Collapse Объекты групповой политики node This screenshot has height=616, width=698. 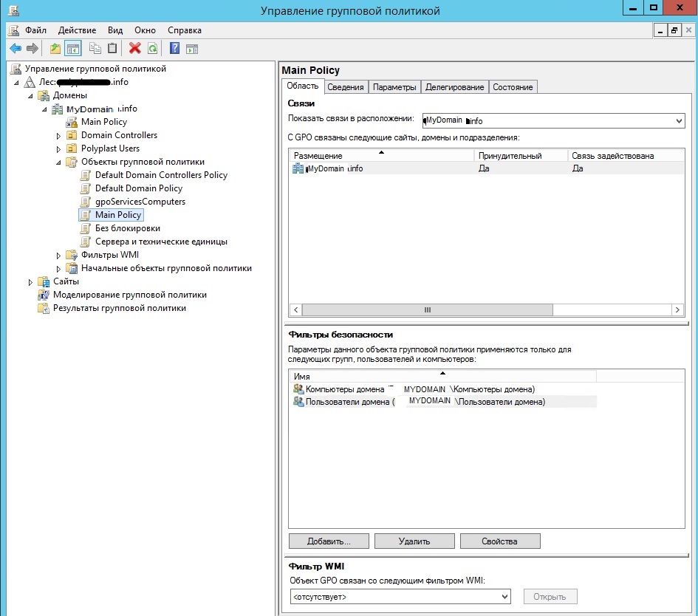point(58,162)
